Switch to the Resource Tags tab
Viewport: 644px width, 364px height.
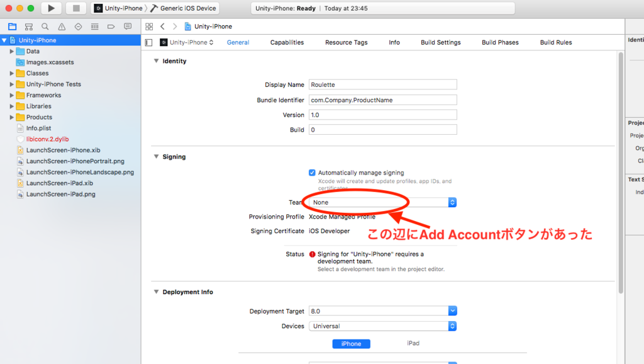347,42
